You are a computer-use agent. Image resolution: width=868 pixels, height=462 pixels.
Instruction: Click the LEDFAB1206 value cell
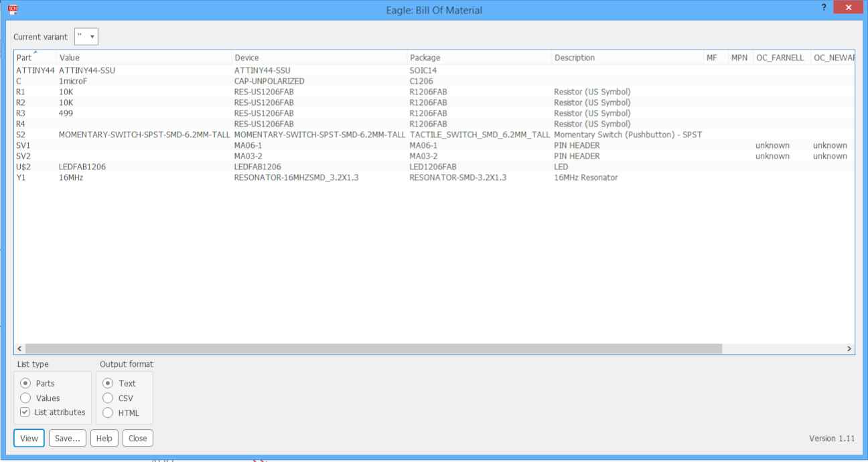[82, 167]
